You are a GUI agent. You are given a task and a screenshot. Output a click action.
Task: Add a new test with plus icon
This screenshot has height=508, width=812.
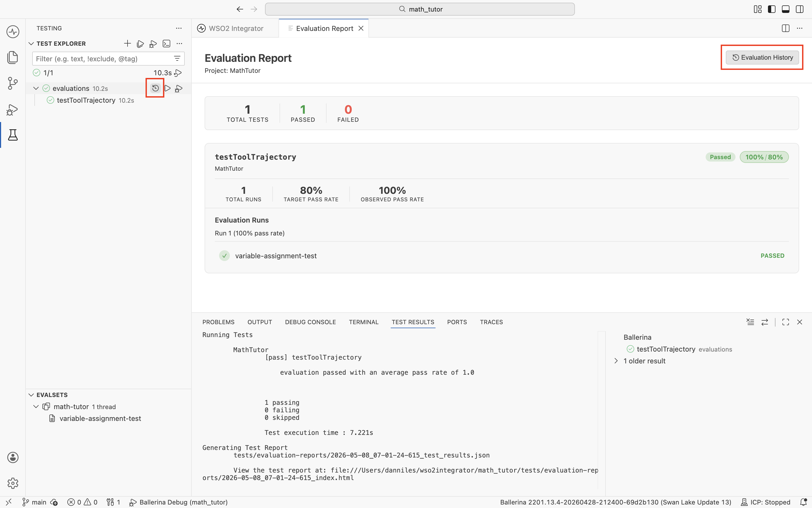pos(128,43)
